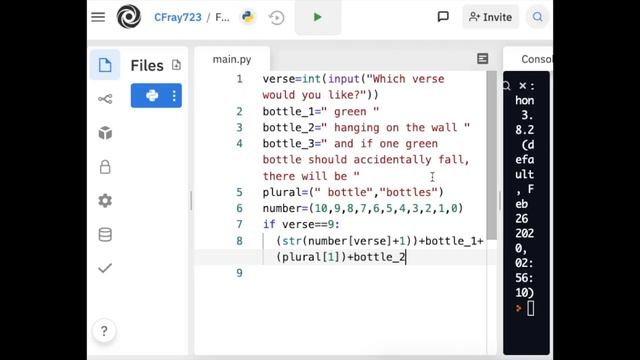
Task: Click the Invite button
Action: pos(490,17)
